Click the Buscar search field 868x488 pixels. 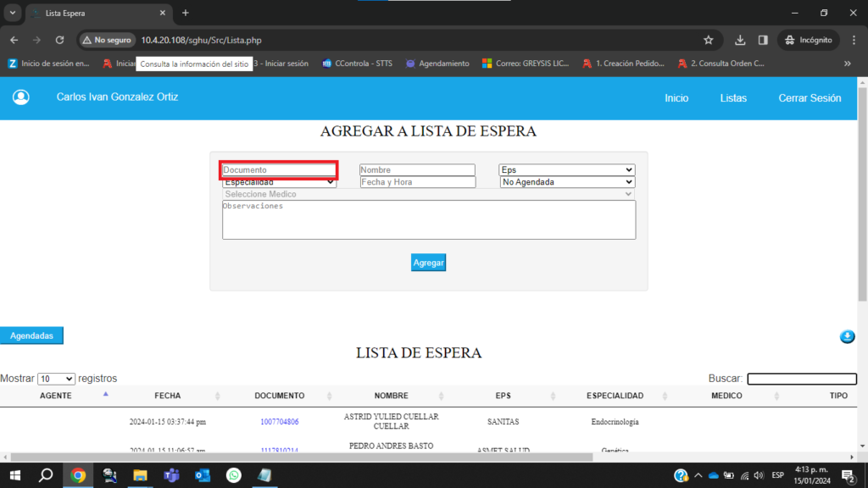coord(801,379)
